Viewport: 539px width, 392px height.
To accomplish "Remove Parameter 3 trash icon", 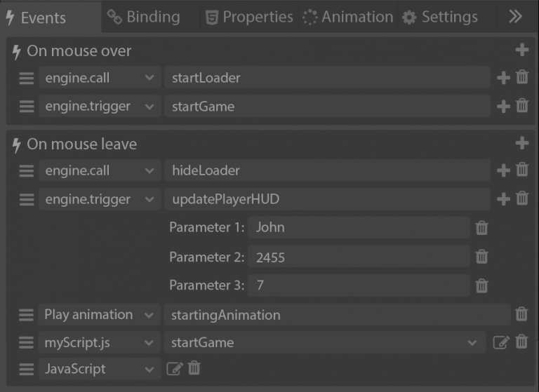I will pyautogui.click(x=481, y=285).
